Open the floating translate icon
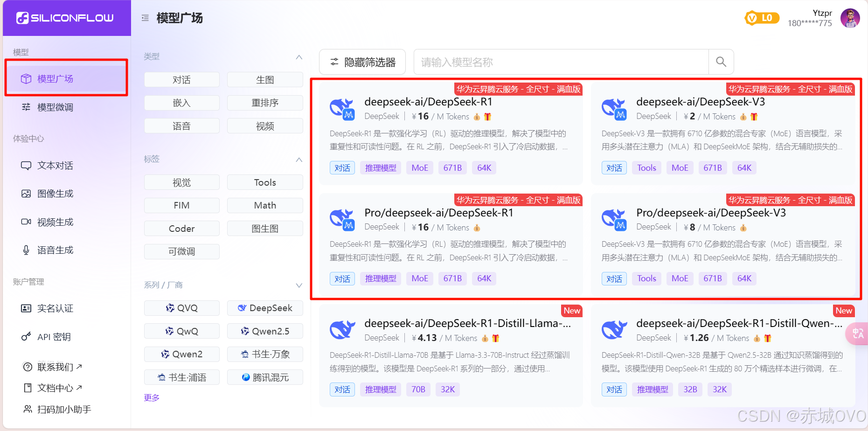Viewport: 868px width, 431px height. pyautogui.click(x=858, y=334)
